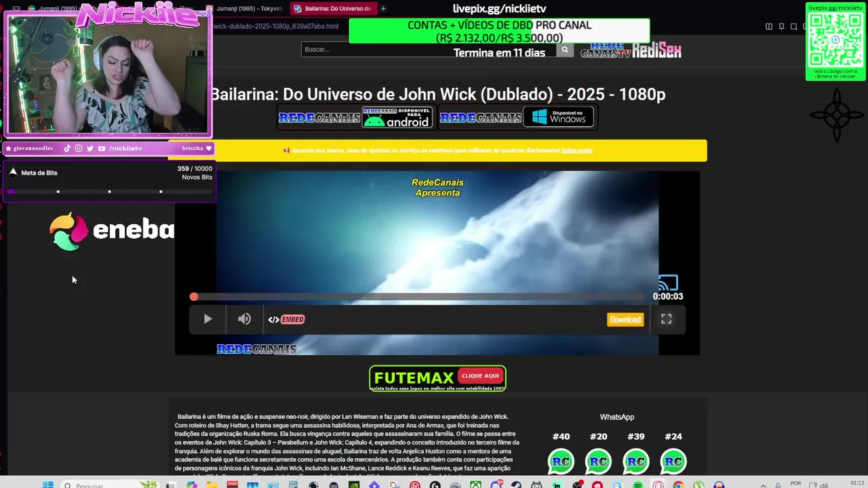Seek using the video progress bar
This screenshot has width=868, height=488.
click(417, 297)
